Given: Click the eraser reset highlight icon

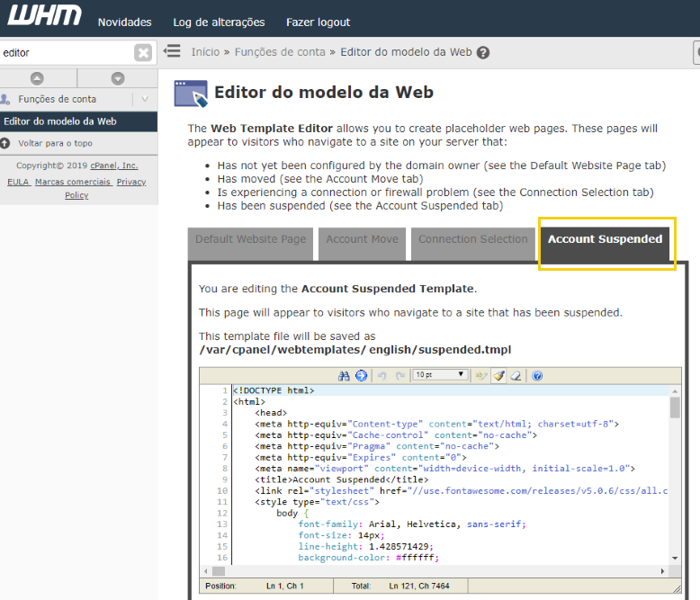Looking at the screenshot, I should pos(516,376).
